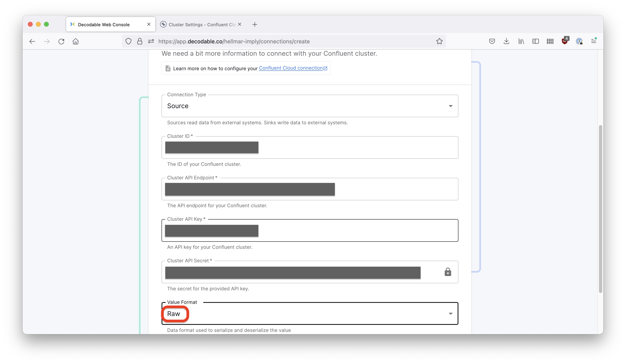
Task: Open the Multi-Account Containers extension
Action: coord(550,41)
